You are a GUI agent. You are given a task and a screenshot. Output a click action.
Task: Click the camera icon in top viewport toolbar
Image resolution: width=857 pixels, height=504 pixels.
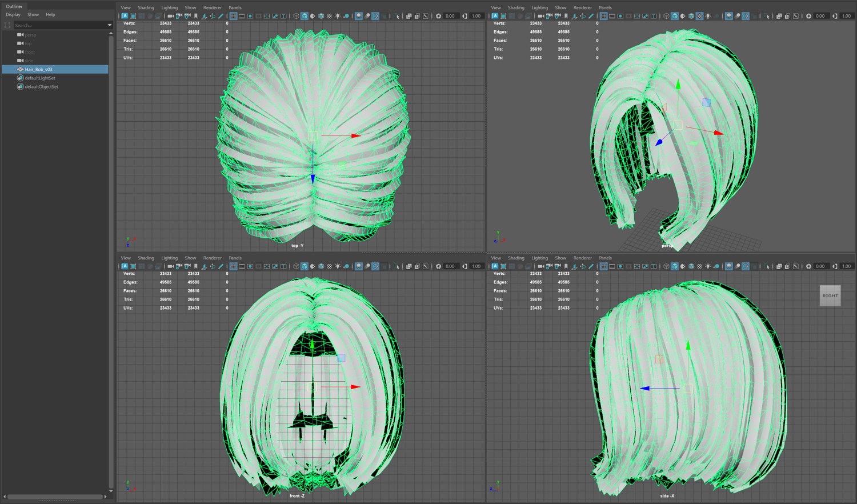tap(170, 16)
